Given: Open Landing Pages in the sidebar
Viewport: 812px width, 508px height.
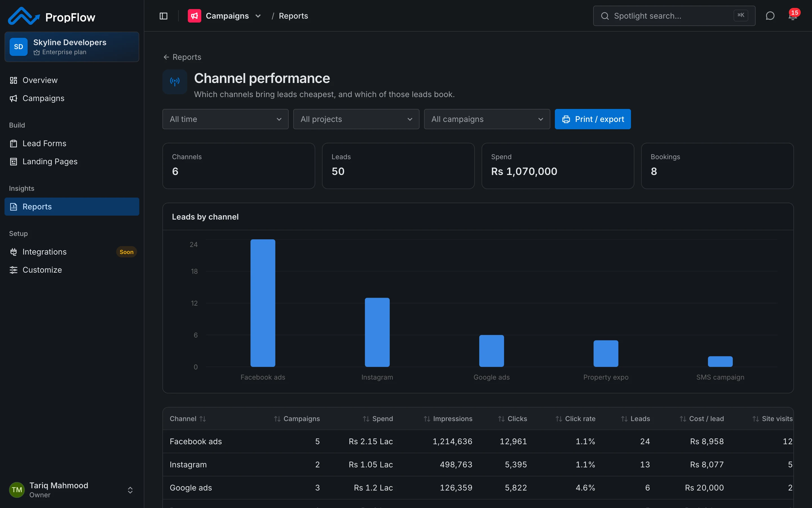Looking at the screenshot, I should tap(72, 162).
